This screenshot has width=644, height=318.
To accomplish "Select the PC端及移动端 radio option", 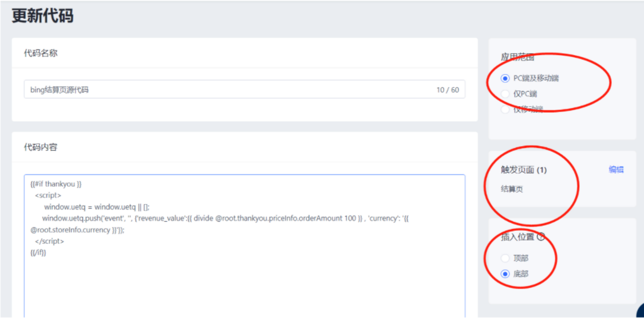I will [x=505, y=78].
